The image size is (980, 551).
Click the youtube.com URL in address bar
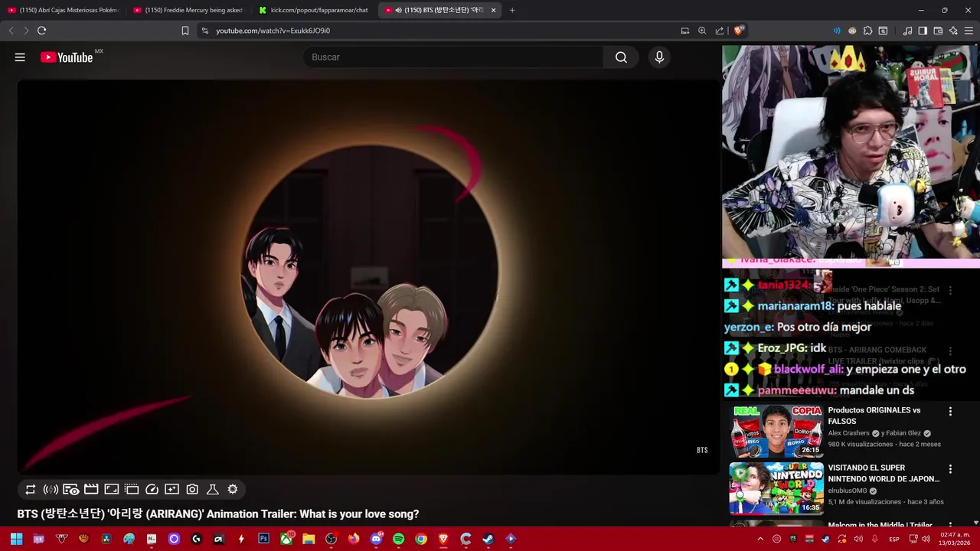(273, 31)
